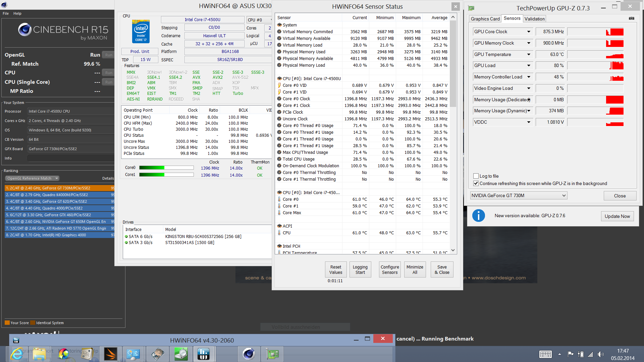
Task: Click the on-screen keyboard tray icon
Action: coord(545,354)
